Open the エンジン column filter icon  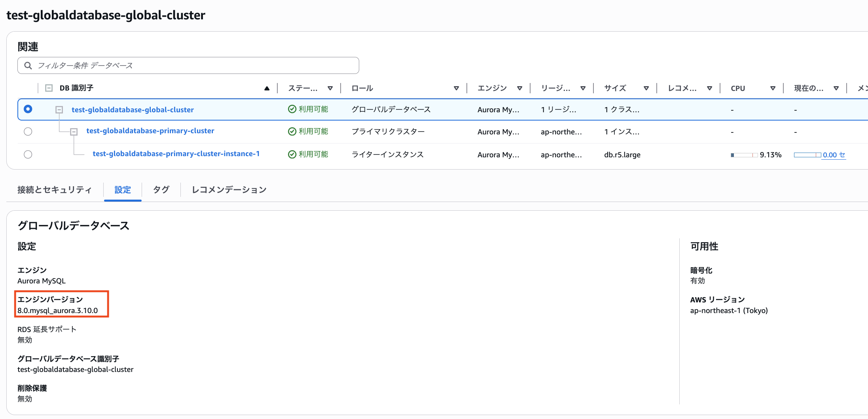coord(520,88)
